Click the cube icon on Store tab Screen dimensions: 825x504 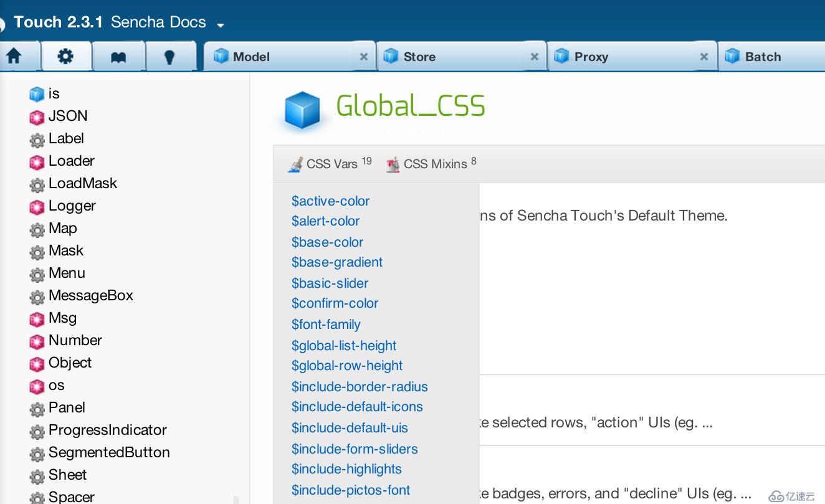(x=391, y=56)
